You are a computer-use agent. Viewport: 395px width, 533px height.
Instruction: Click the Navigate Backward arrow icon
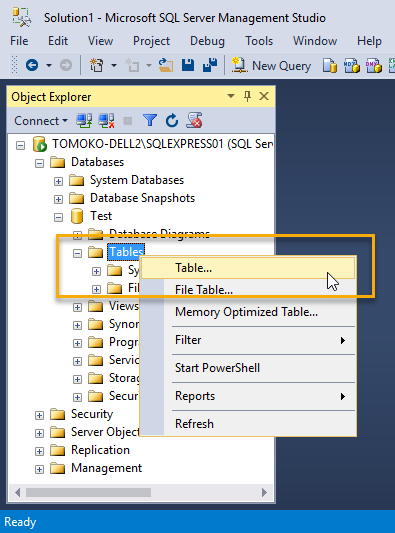32,65
